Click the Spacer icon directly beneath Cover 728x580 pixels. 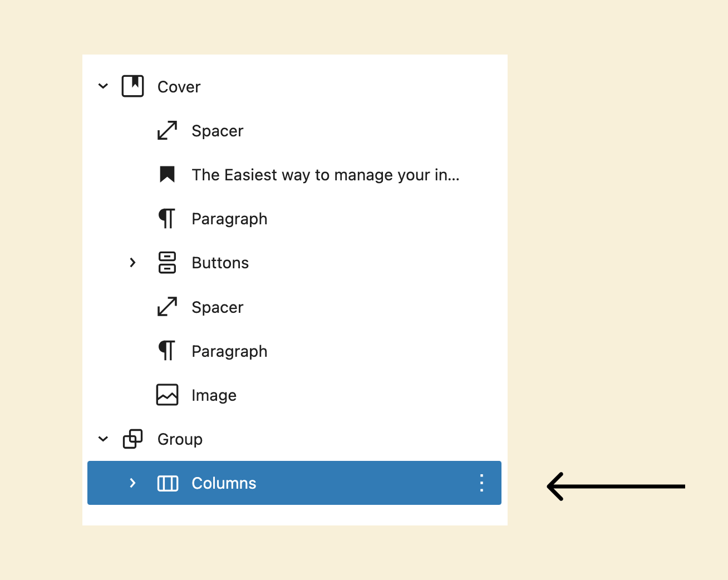pyautogui.click(x=167, y=131)
